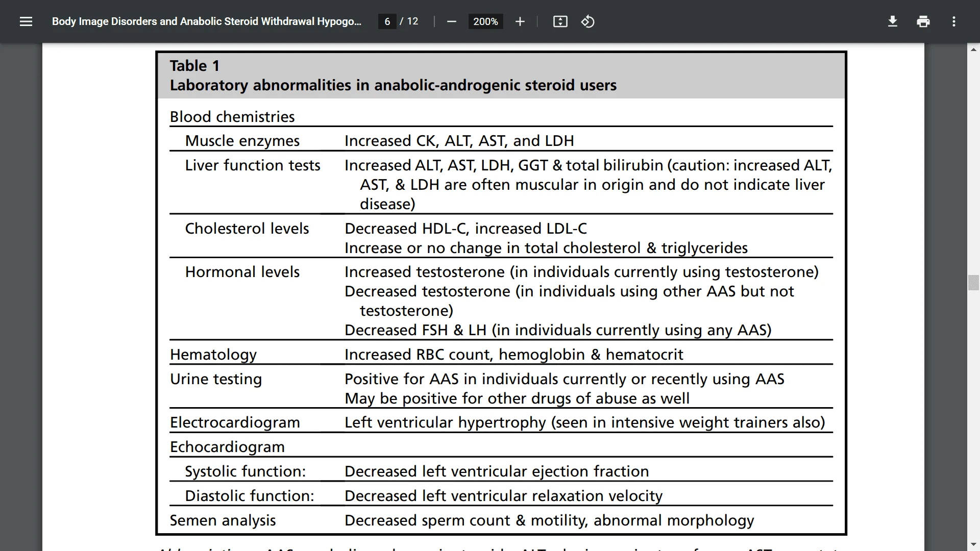
Task: Click 'Positive for AAS in individuals' line
Action: coord(564,379)
